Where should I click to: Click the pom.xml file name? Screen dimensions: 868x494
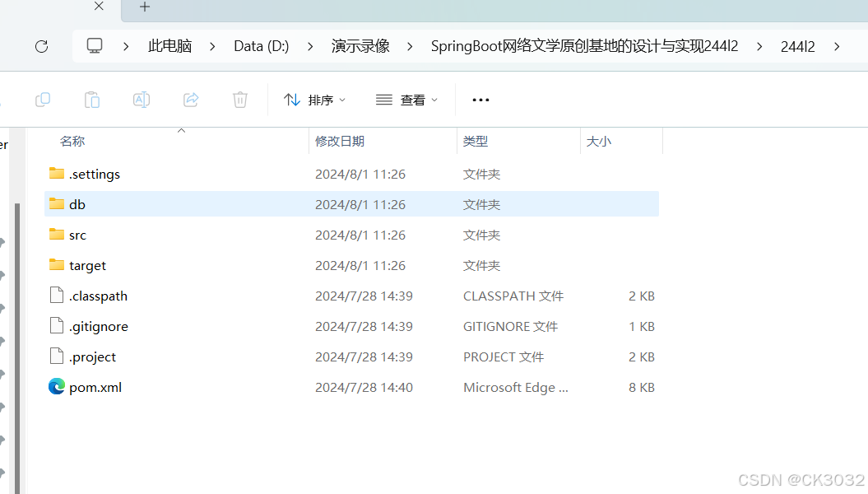(x=95, y=388)
